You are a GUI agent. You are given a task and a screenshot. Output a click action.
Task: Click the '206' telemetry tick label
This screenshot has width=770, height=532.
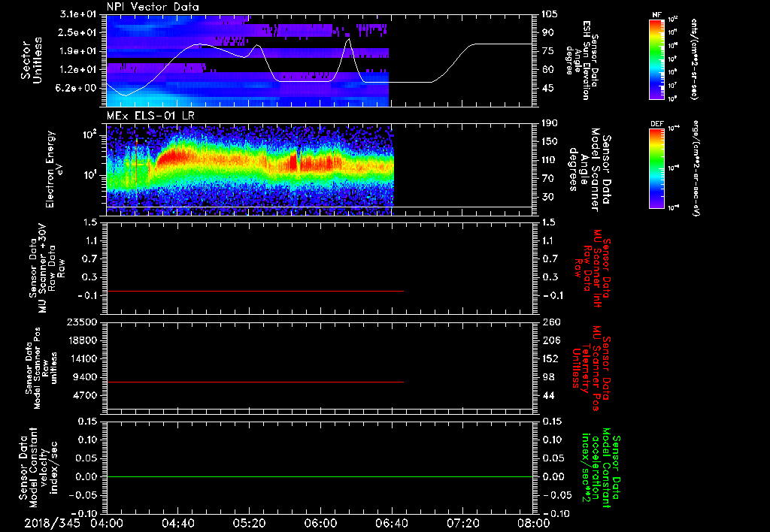pyautogui.click(x=550, y=340)
